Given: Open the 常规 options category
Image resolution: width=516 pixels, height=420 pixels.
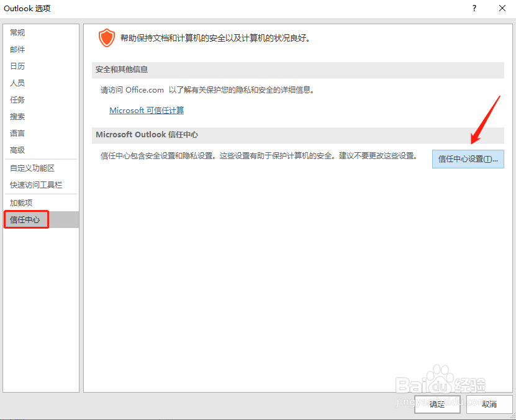Looking at the screenshot, I should tap(41, 32).
